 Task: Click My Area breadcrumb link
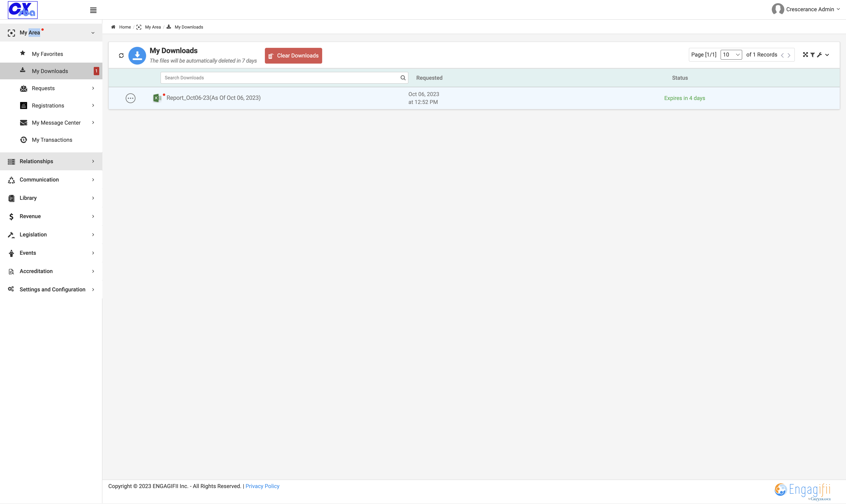tap(153, 27)
